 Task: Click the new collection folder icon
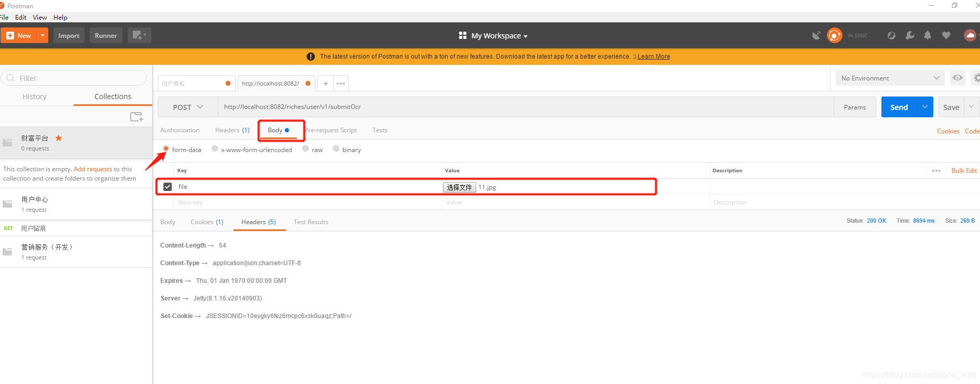(136, 117)
